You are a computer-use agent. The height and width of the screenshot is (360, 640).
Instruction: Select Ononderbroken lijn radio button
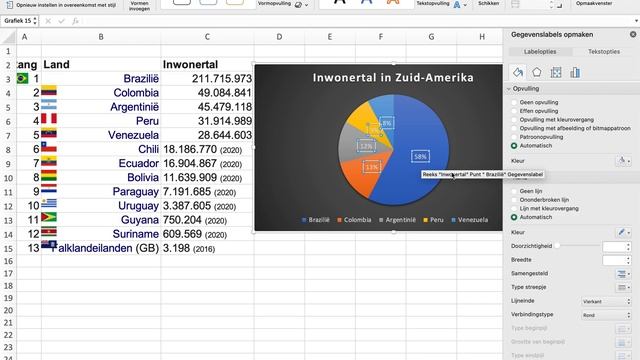(x=514, y=200)
